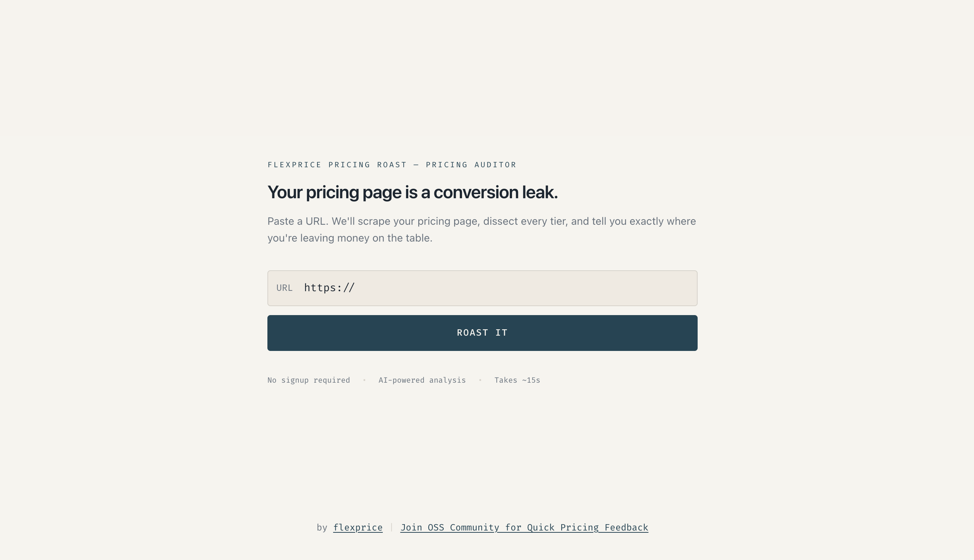
Task: Click the URL label next to the input
Action: [x=285, y=288]
